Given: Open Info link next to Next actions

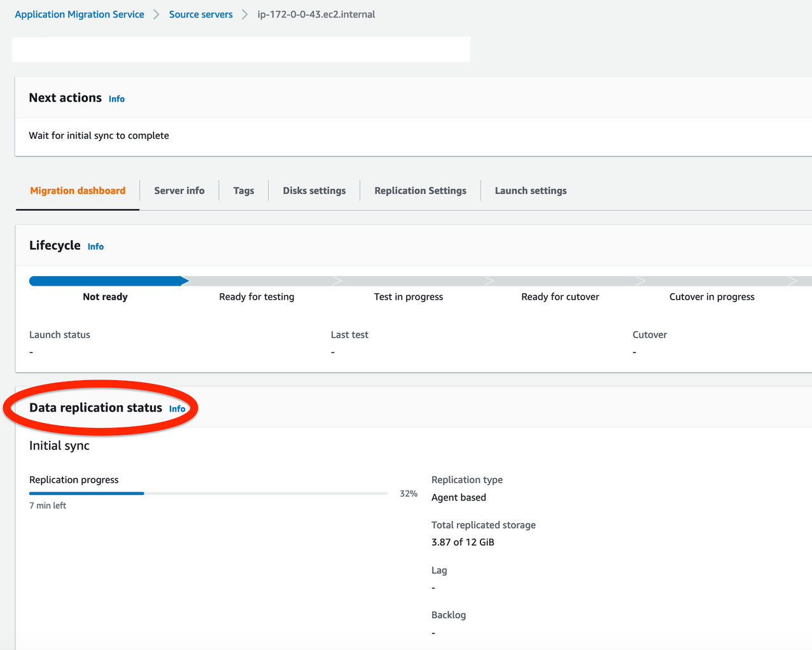Looking at the screenshot, I should pyautogui.click(x=116, y=99).
